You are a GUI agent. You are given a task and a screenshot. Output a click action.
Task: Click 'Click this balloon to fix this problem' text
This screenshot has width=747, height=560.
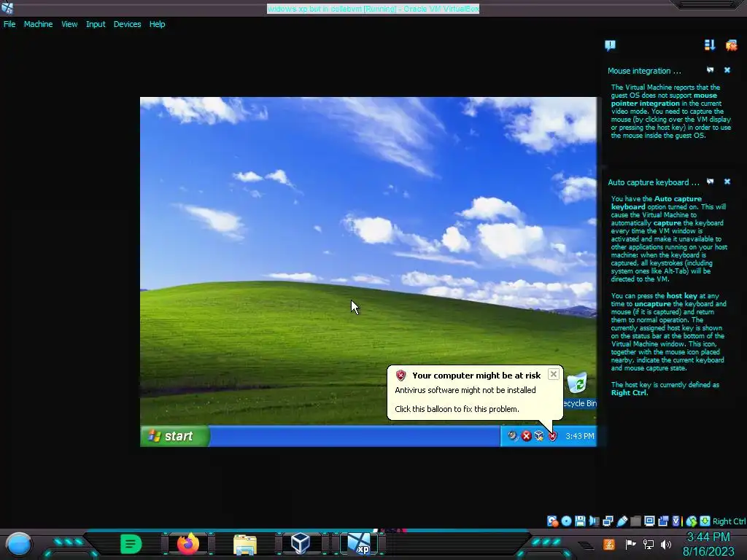pyautogui.click(x=457, y=409)
